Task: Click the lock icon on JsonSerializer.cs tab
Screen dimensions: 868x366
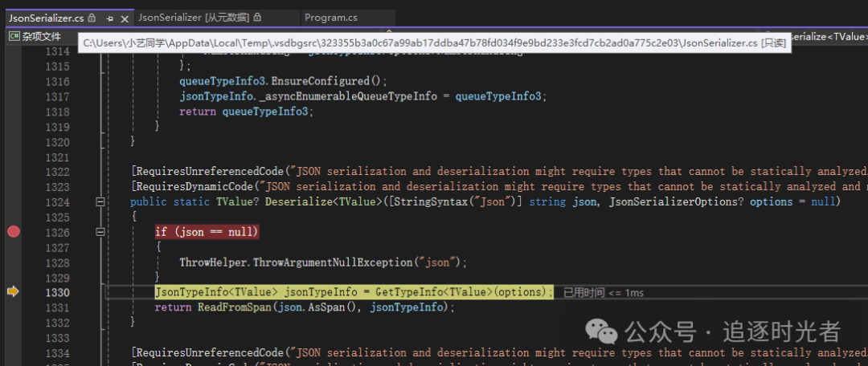Action: 92,17
